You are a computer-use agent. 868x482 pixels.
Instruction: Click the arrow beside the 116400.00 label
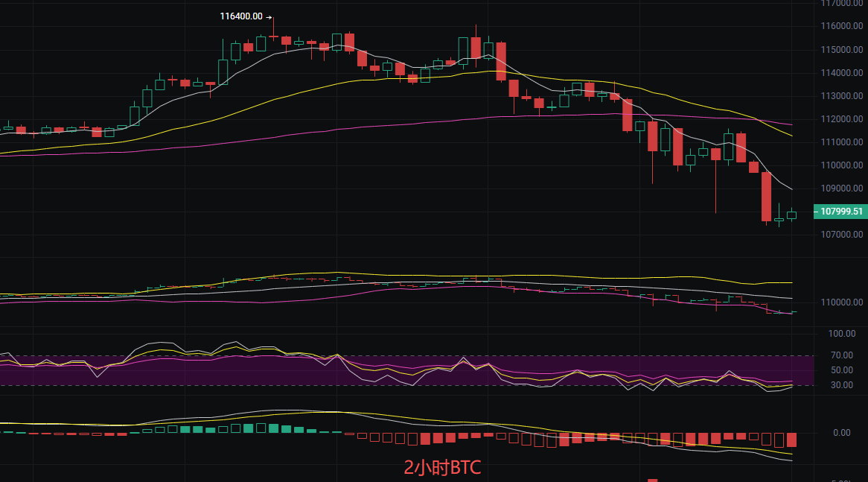[269, 16]
